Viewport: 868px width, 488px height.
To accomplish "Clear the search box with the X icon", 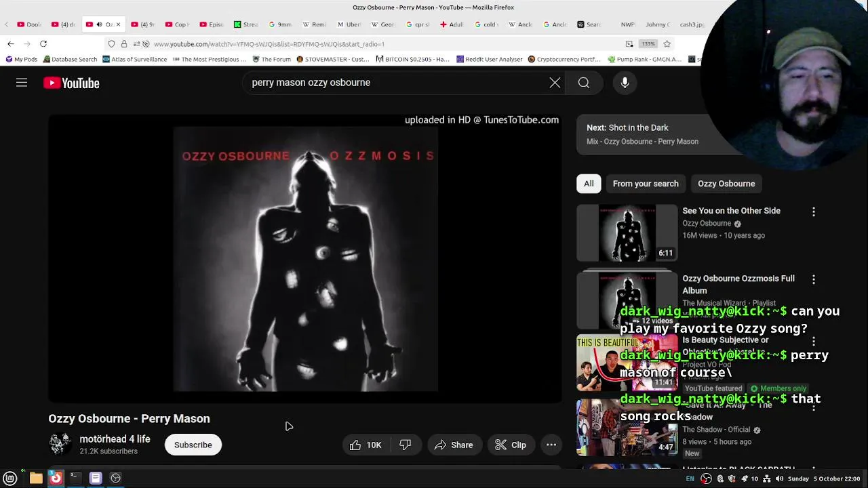I will (555, 83).
